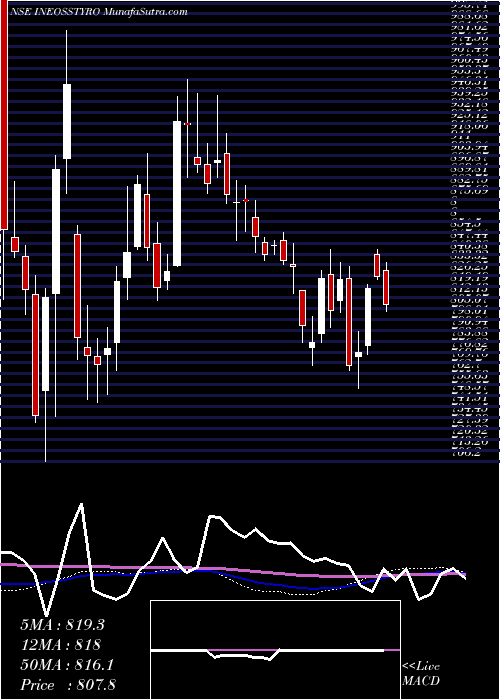Click the <<Live MACD label

pyautogui.click(x=421, y=674)
